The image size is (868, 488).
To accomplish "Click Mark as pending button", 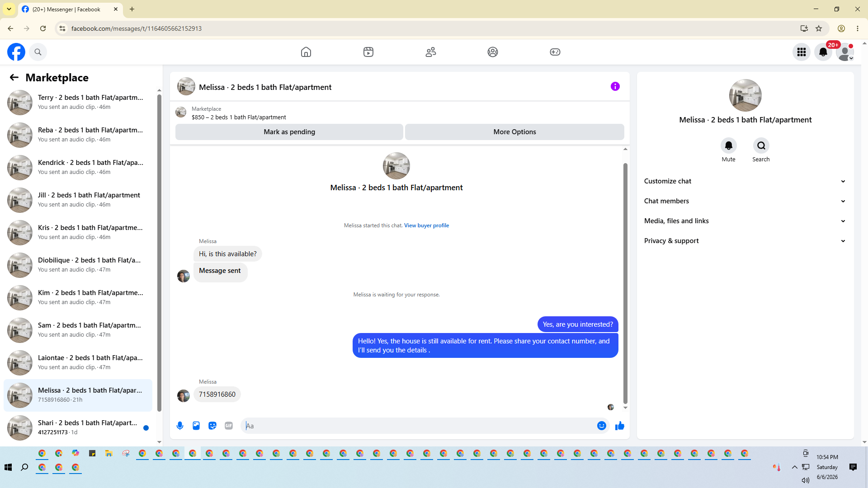I will click(x=289, y=132).
